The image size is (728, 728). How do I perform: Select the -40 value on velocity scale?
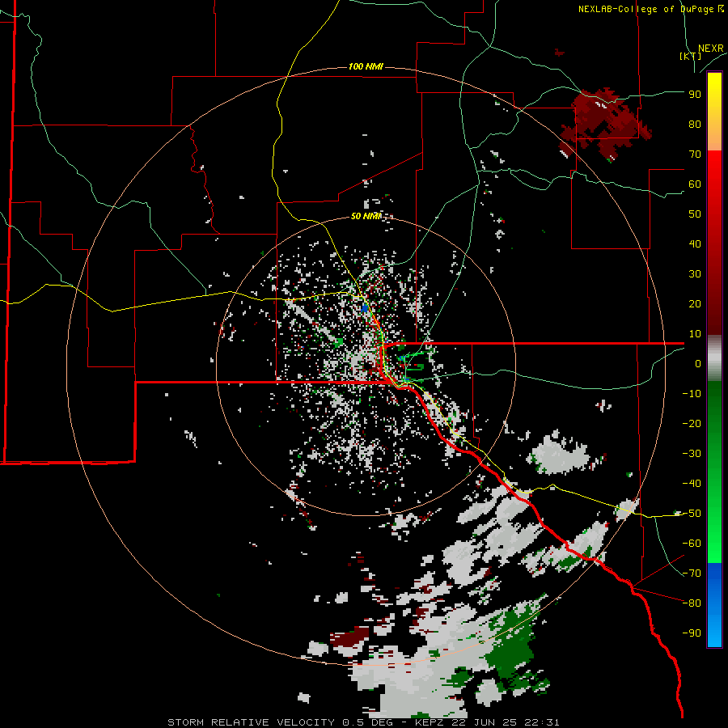click(692, 484)
